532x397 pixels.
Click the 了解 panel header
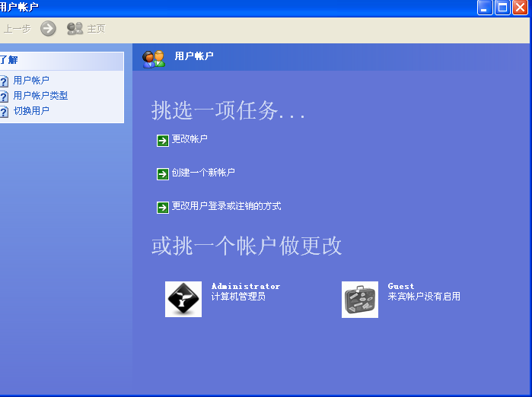click(x=62, y=61)
